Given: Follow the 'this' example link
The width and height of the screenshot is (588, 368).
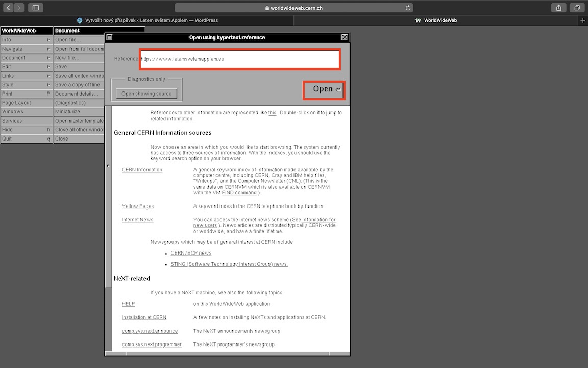Looking at the screenshot, I should [272, 112].
